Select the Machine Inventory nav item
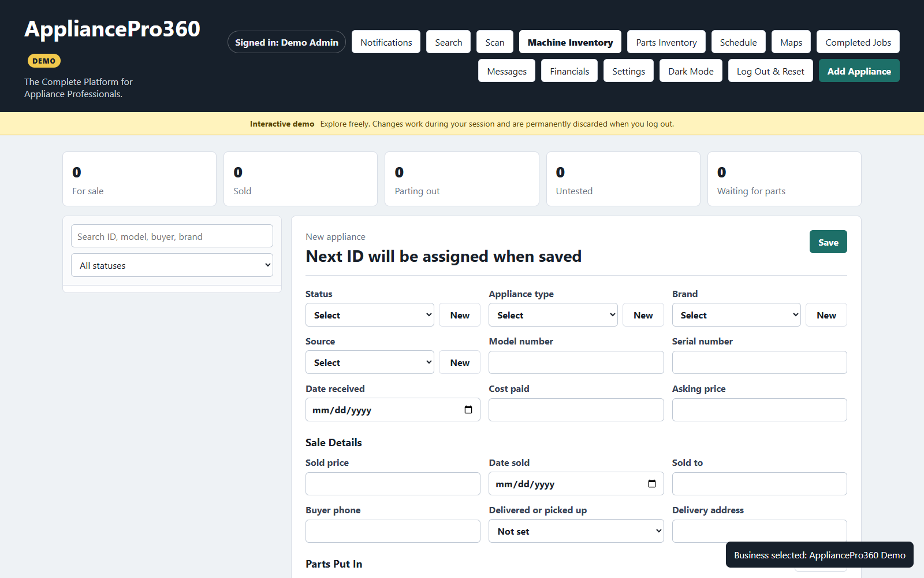This screenshot has width=924, height=578. coord(571,42)
